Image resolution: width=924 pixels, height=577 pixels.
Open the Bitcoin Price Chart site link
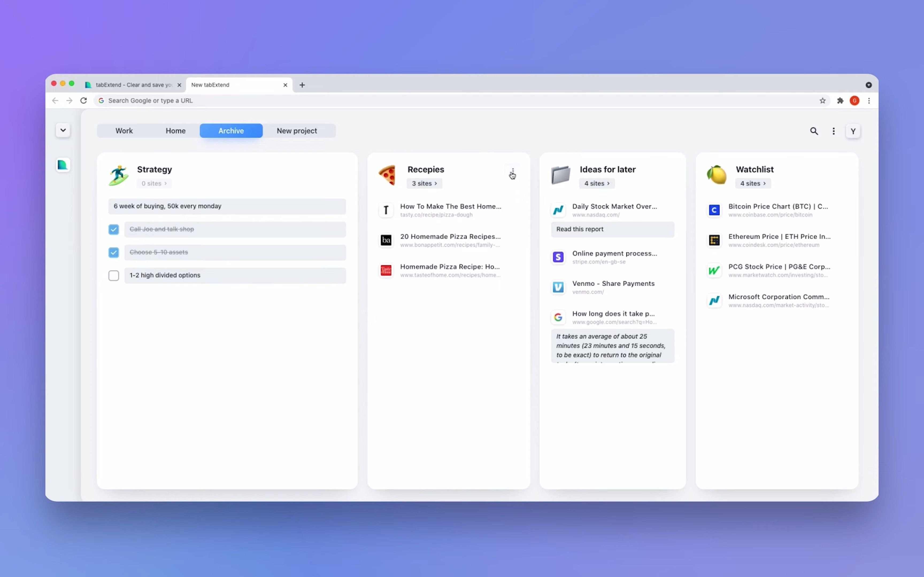pos(778,206)
